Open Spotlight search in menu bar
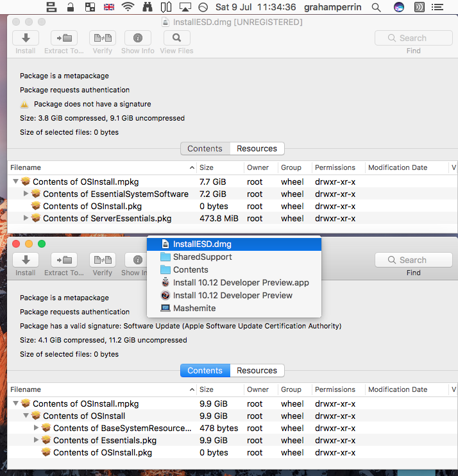 coord(376,7)
